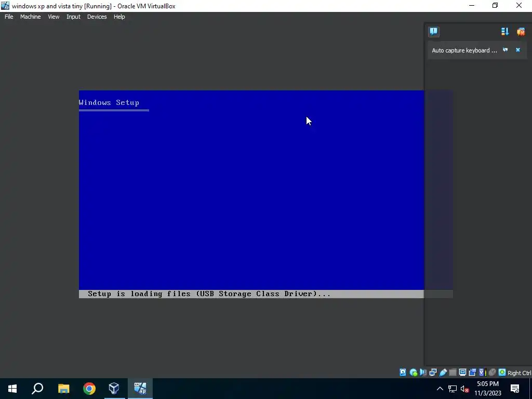Toggle the notification center icon
The height and width of the screenshot is (399, 532).
coord(434,32)
